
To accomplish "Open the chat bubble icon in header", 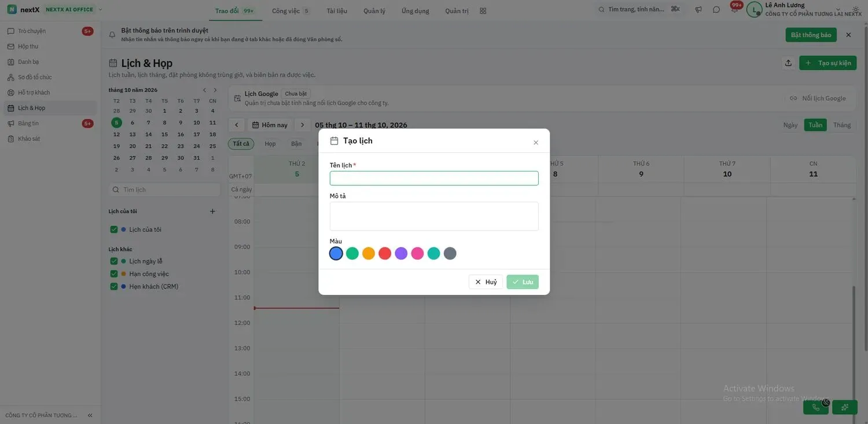I will (x=716, y=10).
